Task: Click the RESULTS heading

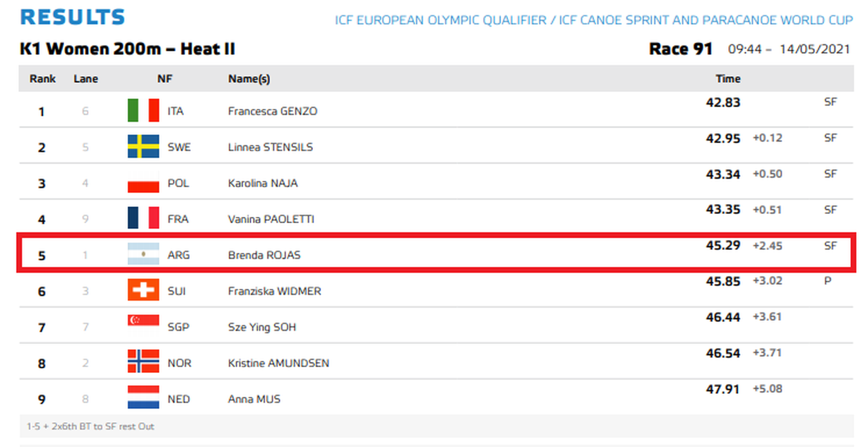Action: click(x=72, y=17)
